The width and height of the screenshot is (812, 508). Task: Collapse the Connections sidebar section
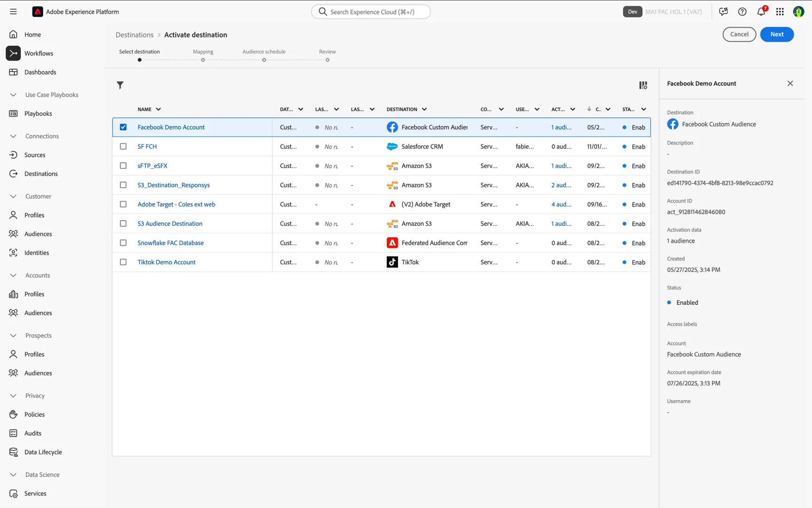[x=13, y=136]
